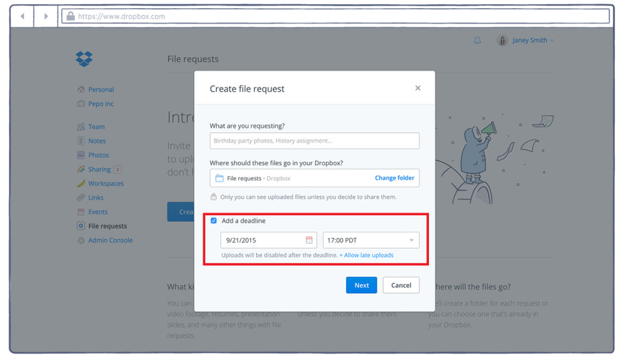Open the 17:00 PDT time dropdown

click(371, 240)
